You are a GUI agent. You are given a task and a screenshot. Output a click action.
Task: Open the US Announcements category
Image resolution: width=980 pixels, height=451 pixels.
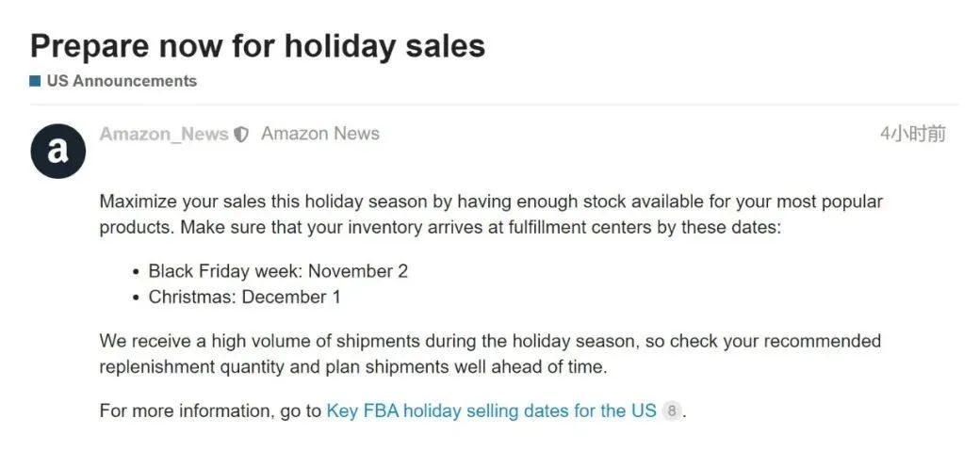122,81
